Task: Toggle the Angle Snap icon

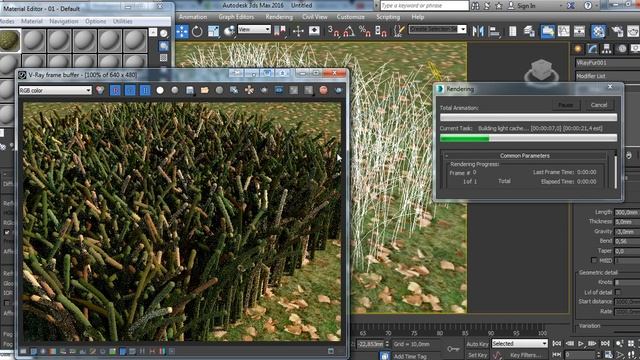Action: point(349,31)
